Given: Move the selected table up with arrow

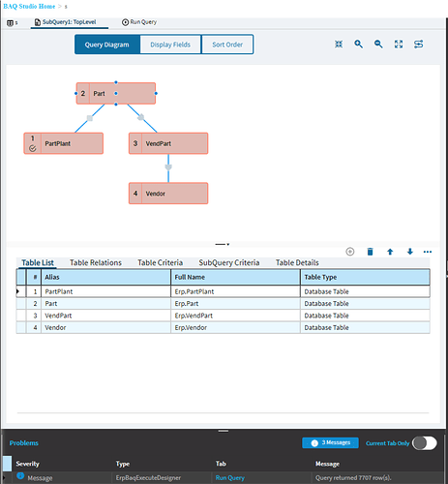Looking at the screenshot, I should (390, 252).
